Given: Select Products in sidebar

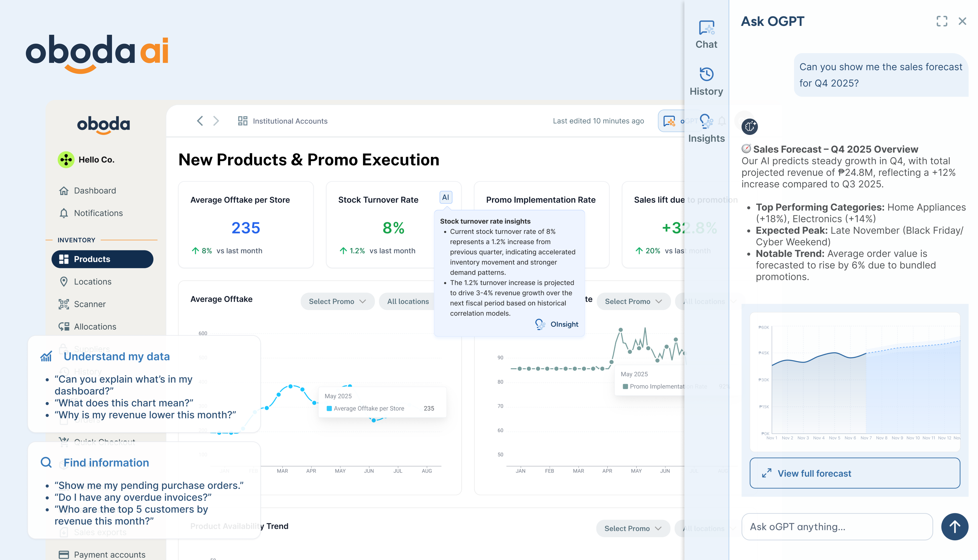Looking at the screenshot, I should [x=102, y=259].
